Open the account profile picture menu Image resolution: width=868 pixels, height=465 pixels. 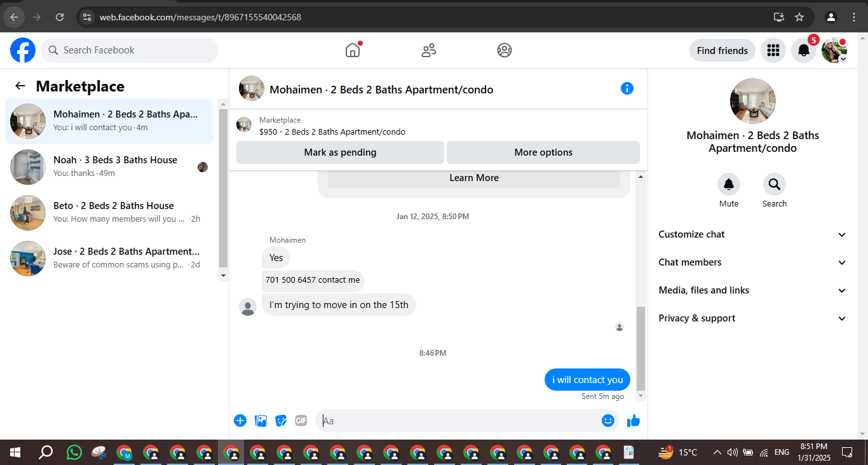[834, 50]
